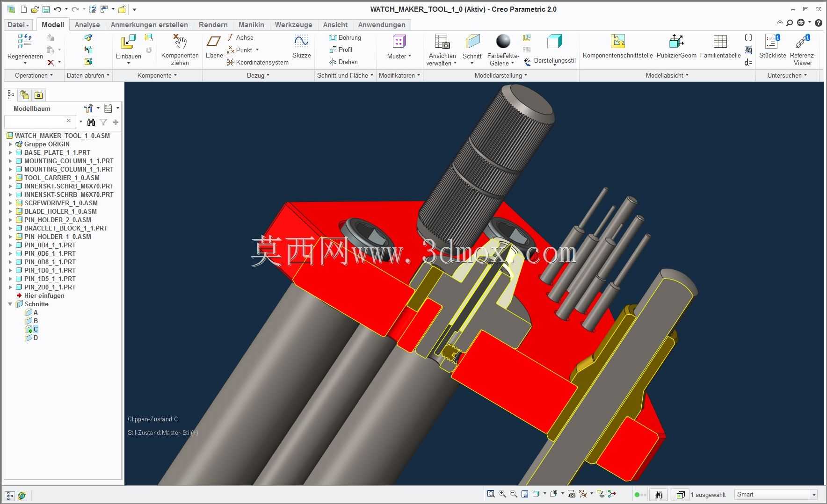Click the Einbauen component icon
The width and height of the screenshot is (827, 504).
click(128, 42)
